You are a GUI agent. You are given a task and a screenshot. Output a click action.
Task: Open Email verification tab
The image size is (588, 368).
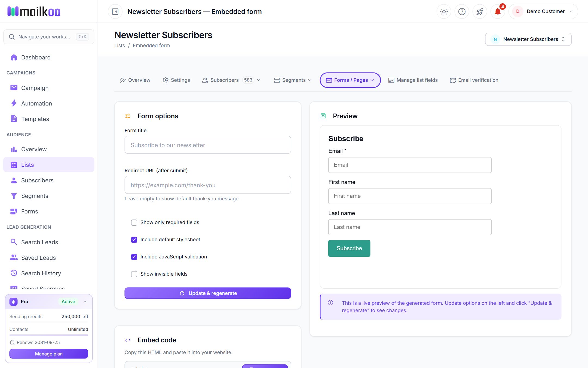(474, 80)
